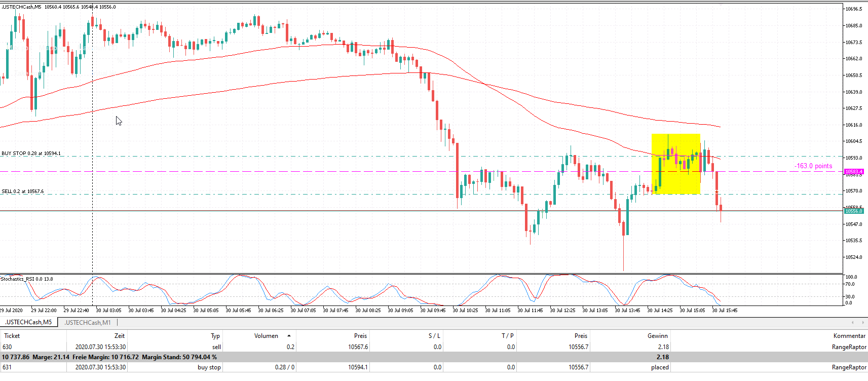Click the -163.0 points magenta label
868x381 pixels.
coord(813,166)
